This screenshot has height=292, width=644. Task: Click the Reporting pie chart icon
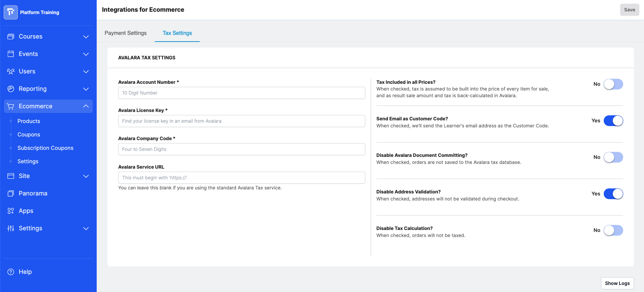click(11, 89)
